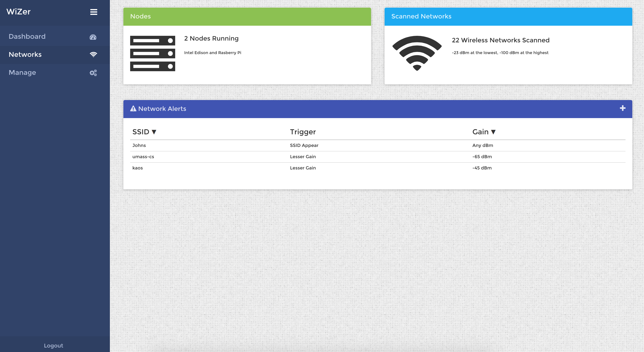644x352 pixels.
Task: Click the large server nodes icon
Action: tap(152, 54)
